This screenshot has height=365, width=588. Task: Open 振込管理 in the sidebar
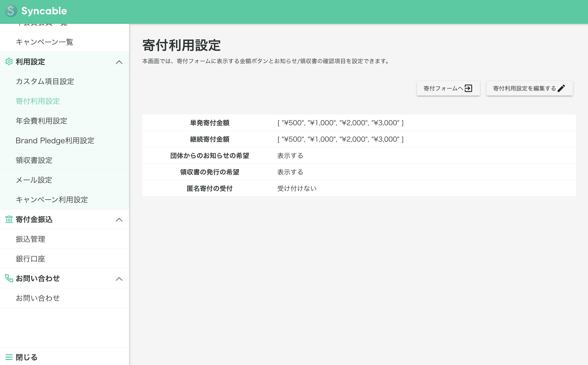(x=65, y=239)
